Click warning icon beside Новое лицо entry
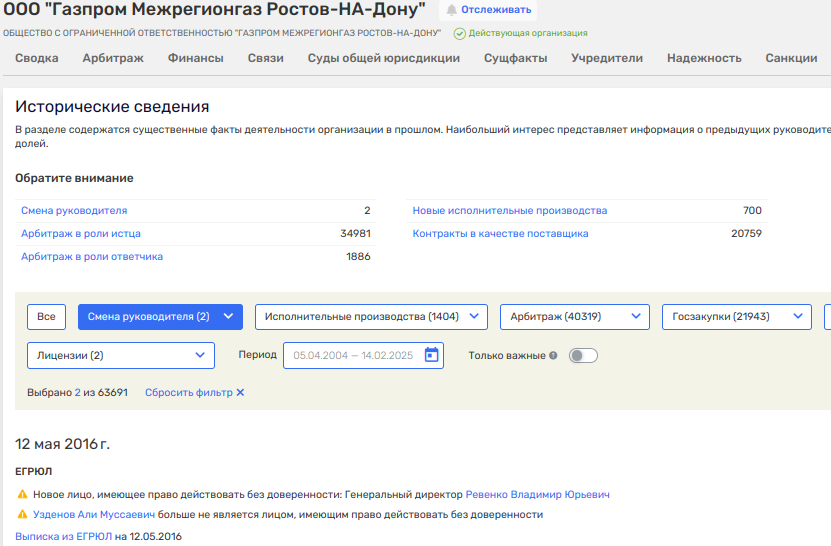Viewport: 831px width, 546px height. (x=22, y=494)
